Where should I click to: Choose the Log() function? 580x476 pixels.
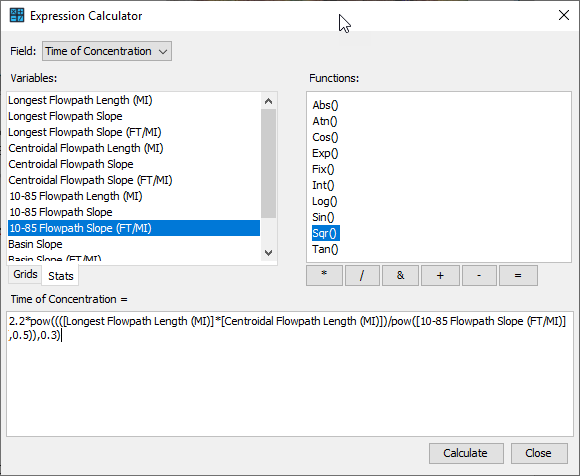click(325, 201)
